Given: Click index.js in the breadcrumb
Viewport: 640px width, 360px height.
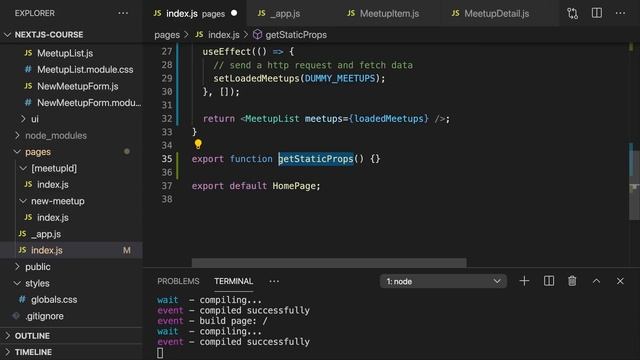Looking at the screenshot, I should click(224, 35).
